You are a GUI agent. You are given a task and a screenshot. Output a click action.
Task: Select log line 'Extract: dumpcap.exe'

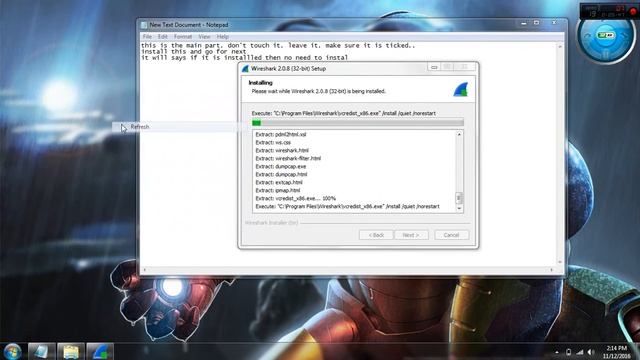(x=280, y=167)
